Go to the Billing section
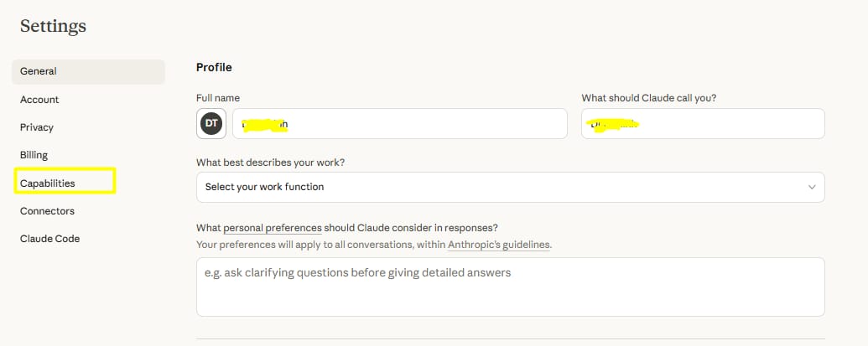The image size is (868, 346). [34, 155]
